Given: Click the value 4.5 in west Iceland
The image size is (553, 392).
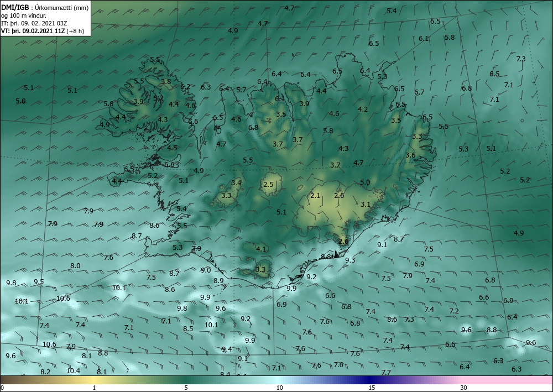Looking at the screenshot, I should point(172,148).
